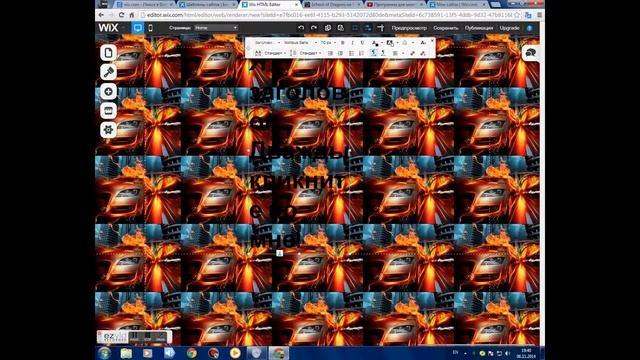Click the Публикация publish button
The height and width of the screenshot is (360, 640).
point(479,28)
